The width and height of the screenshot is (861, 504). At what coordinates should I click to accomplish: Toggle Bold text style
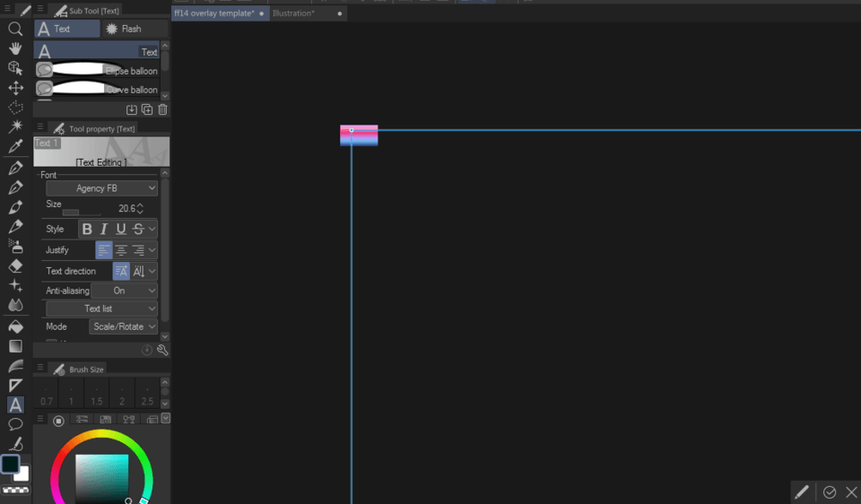coord(87,229)
